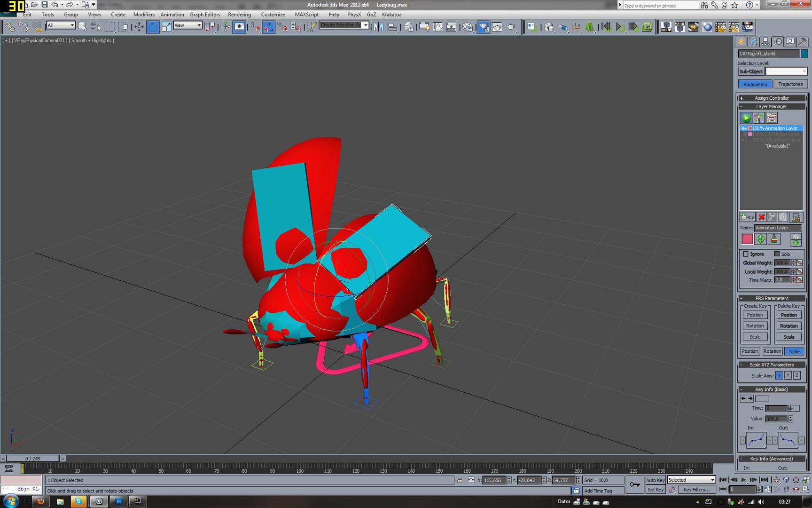812x508 pixels.
Task: Toggle Auto Key mode
Action: tap(655, 480)
